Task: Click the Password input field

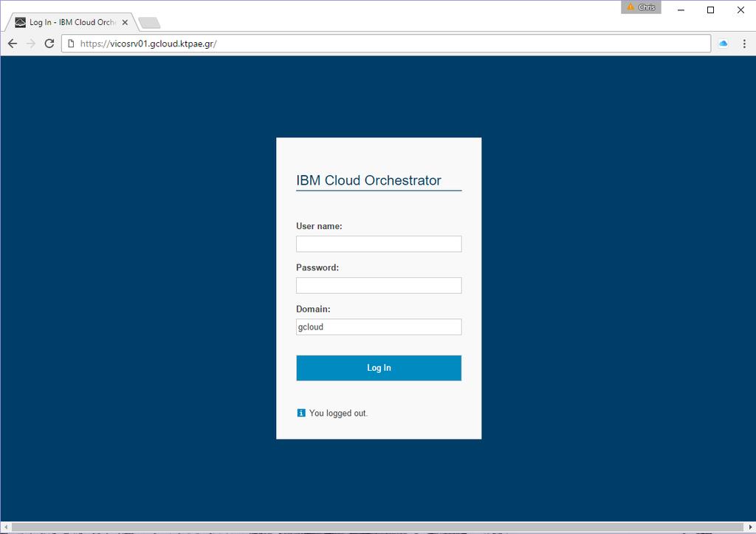Action: tap(379, 285)
